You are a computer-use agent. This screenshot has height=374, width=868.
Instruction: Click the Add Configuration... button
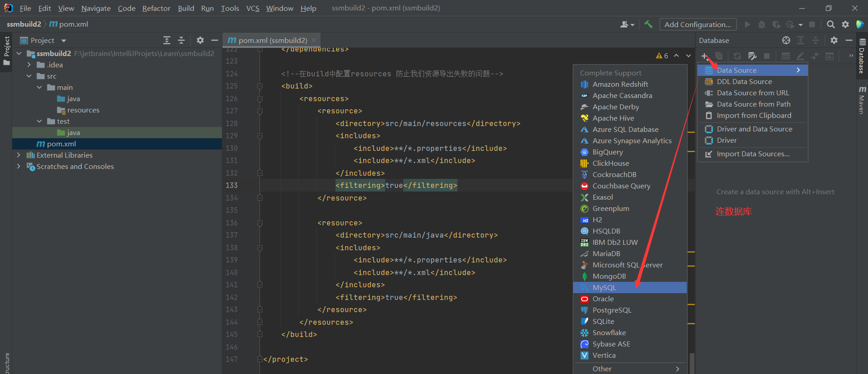(x=698, y=24)
